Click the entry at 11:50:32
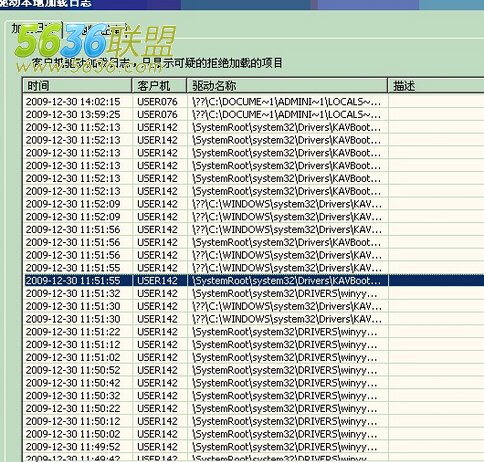The height and width of the screenshot is (462, 484). pos(254,396)
